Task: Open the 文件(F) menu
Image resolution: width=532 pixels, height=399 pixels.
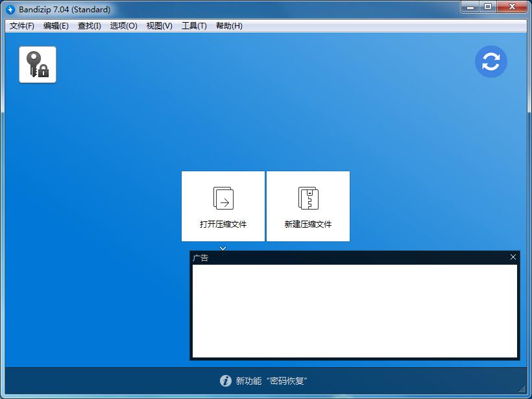Action: [x=21, y=26]
